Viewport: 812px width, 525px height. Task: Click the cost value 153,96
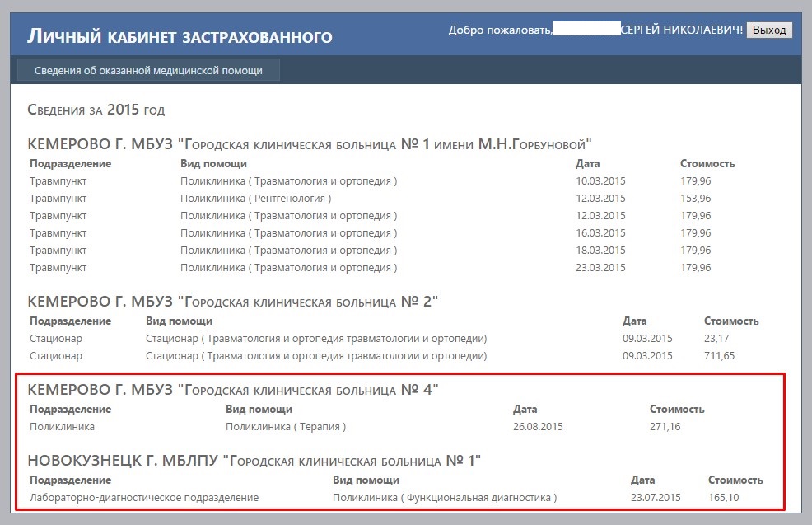696,199
